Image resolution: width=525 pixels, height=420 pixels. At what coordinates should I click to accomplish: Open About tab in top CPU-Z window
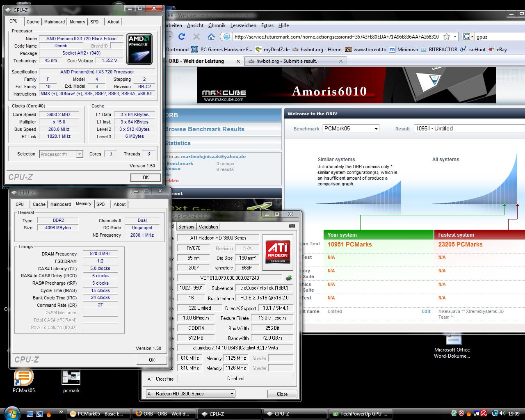[x=114, y=22]
